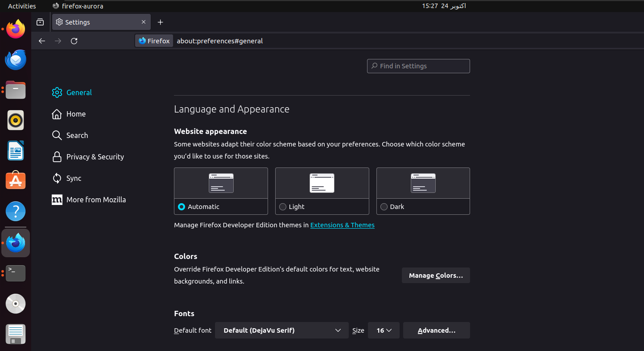Open More from Mozilla label
The width and height of the screenshot is (644, 351).
96,200
